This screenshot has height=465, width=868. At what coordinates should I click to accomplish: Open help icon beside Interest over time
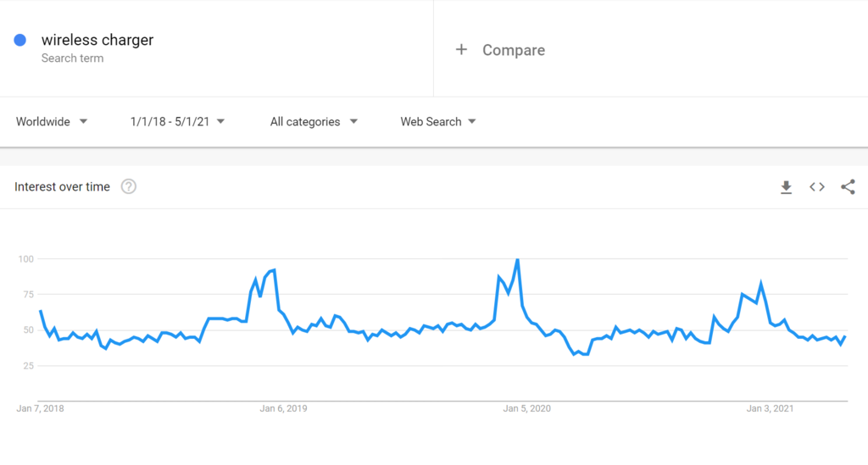coord(129,187)
